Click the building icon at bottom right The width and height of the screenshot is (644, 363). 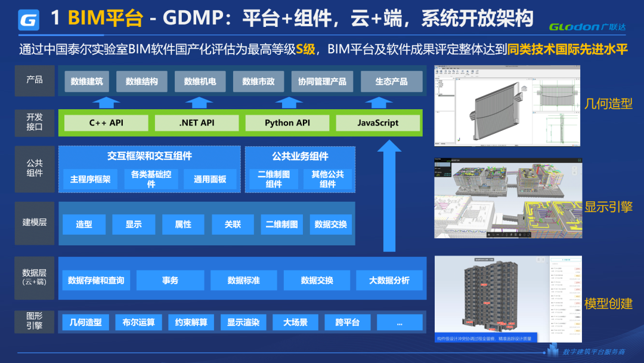tap(553, 349)
